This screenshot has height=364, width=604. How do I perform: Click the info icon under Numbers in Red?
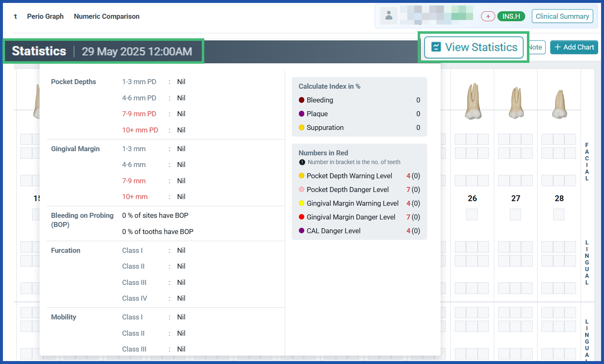point(301,162)
